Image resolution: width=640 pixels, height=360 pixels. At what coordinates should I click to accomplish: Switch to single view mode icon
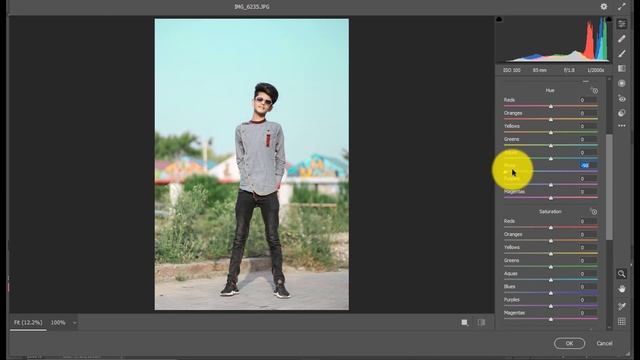[464, 323]
